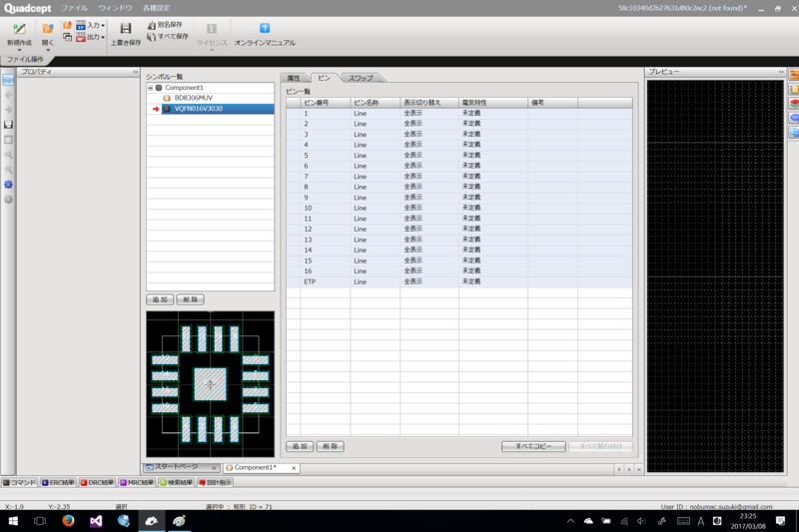Open Visual Studio from the taskbar
This screenshot has height=532, width=799.
(x=96, y=521)
